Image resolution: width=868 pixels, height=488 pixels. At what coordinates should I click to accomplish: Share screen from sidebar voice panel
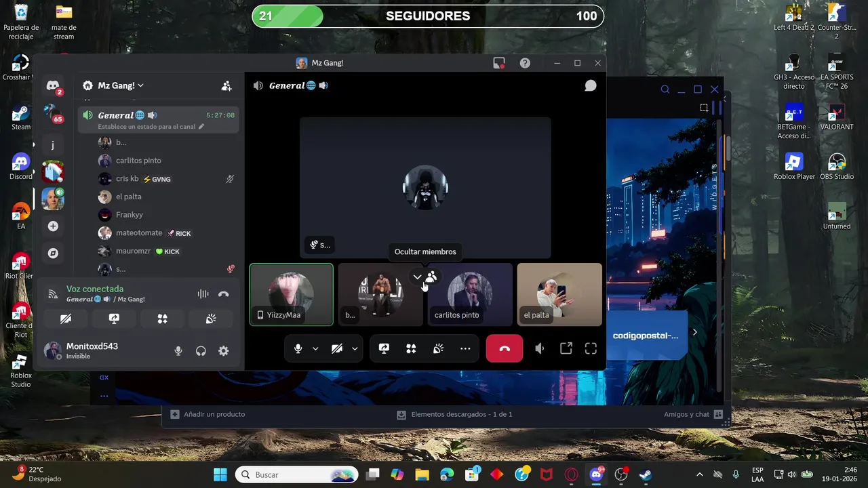[114, 319]
